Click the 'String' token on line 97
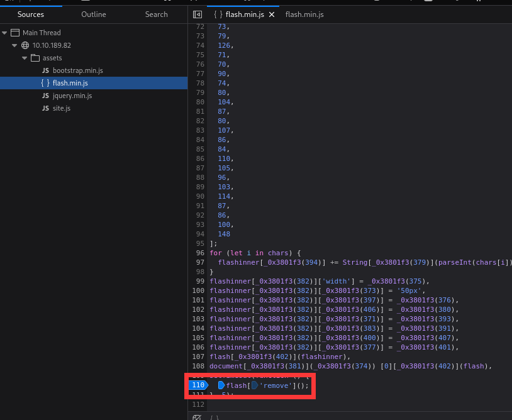This screenshot has width=512, height=420. pyautogui.click(x=355, y=262)
